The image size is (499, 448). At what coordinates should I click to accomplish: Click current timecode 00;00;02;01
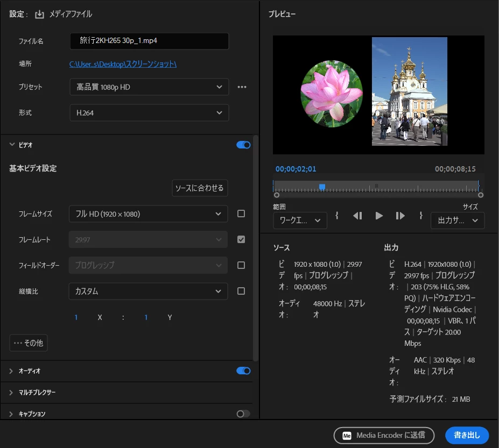coord(296,169)
